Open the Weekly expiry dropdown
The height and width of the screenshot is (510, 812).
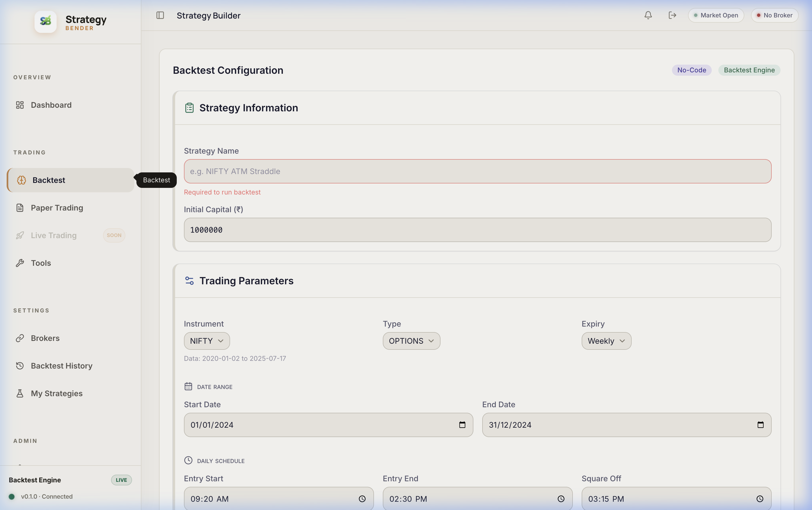tap(606, 341)
